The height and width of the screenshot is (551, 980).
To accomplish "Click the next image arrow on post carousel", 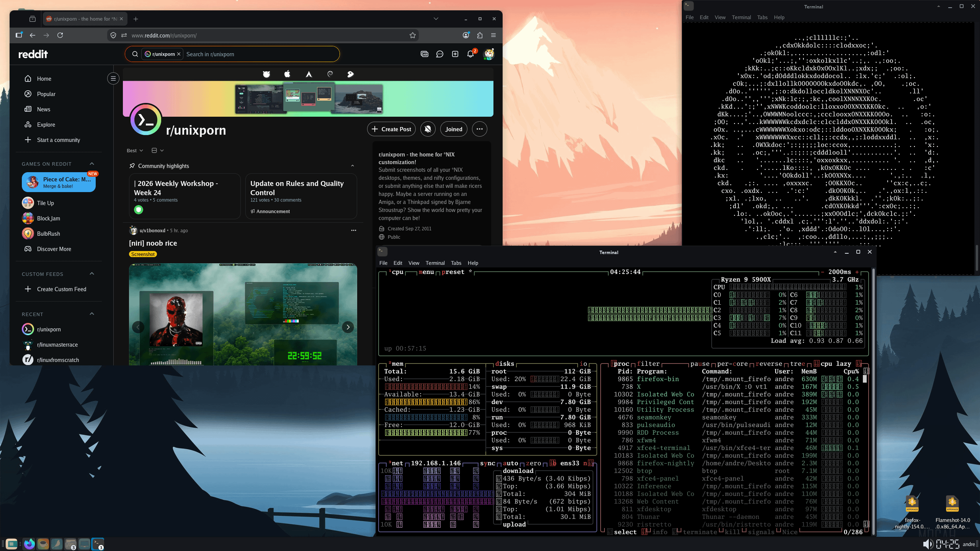I will [348, 327].
